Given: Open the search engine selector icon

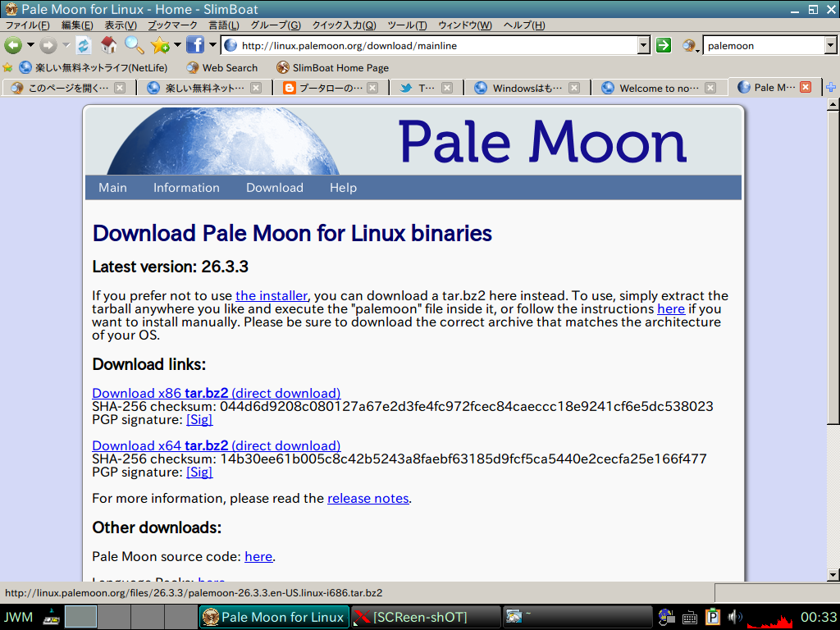Looking at the screenshot, I should point(691,46).
